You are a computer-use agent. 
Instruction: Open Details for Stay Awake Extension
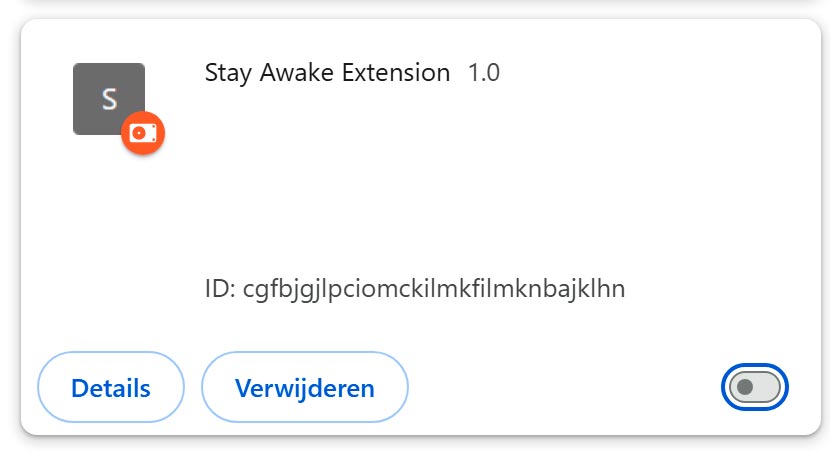click(x=111, y=387)
